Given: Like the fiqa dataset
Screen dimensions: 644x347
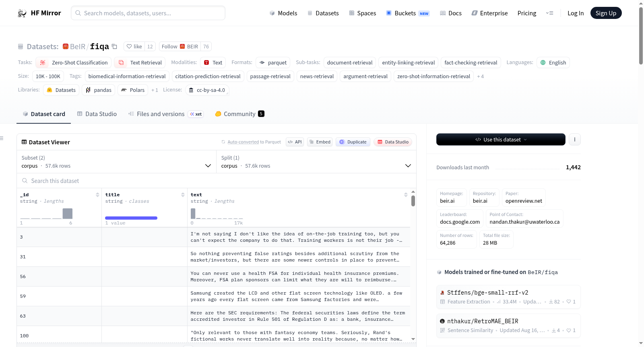Looking at the screenshot, I should coord(134,46).
